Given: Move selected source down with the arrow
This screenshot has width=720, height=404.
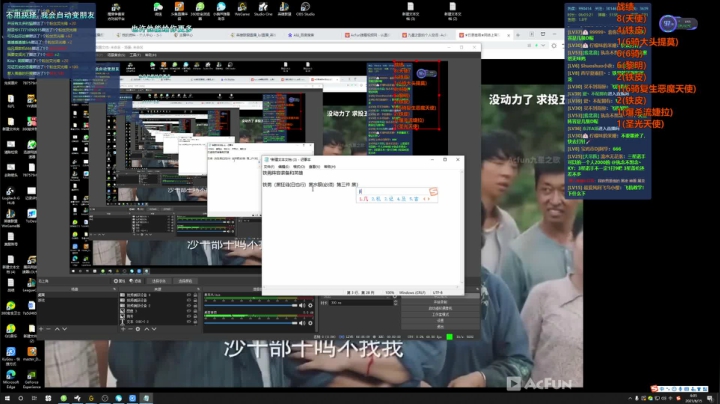Looking at the screenshot, I should pos(154,329).
